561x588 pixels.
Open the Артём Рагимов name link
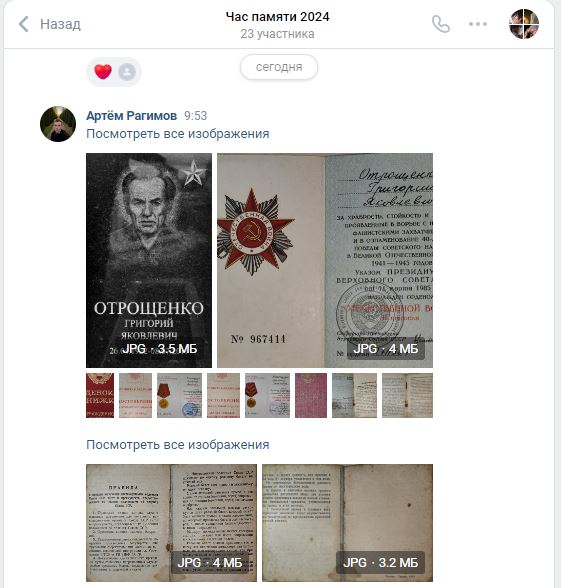[132, 116]
